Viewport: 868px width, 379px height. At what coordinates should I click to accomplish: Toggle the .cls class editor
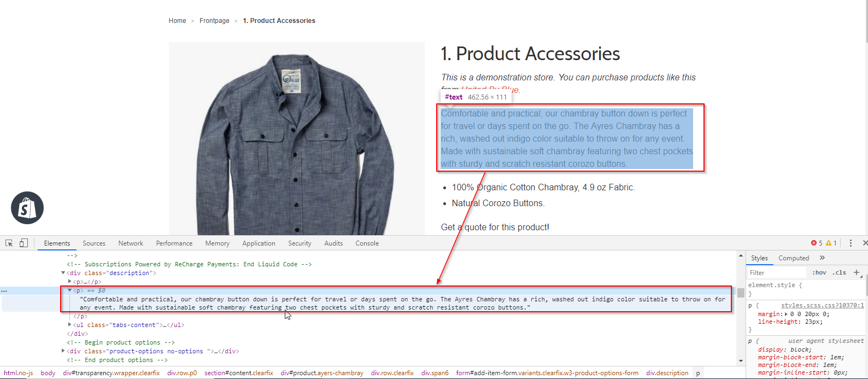coord(839,272)
